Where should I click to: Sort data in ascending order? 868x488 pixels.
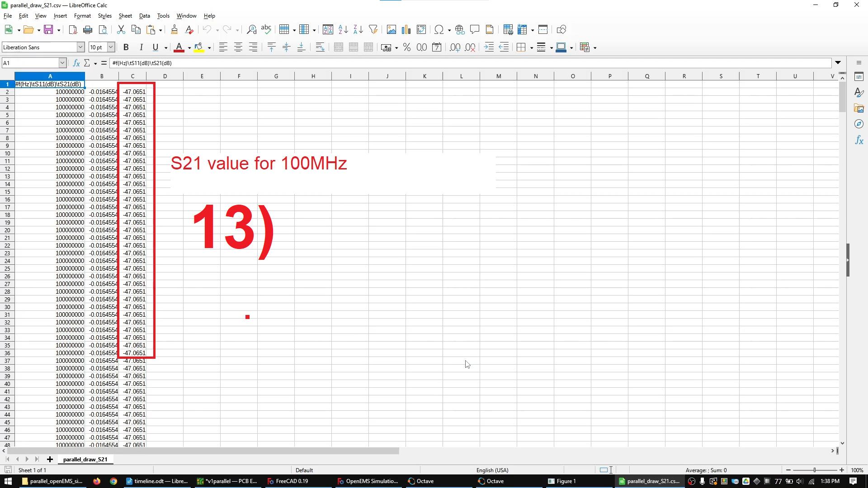343,29
